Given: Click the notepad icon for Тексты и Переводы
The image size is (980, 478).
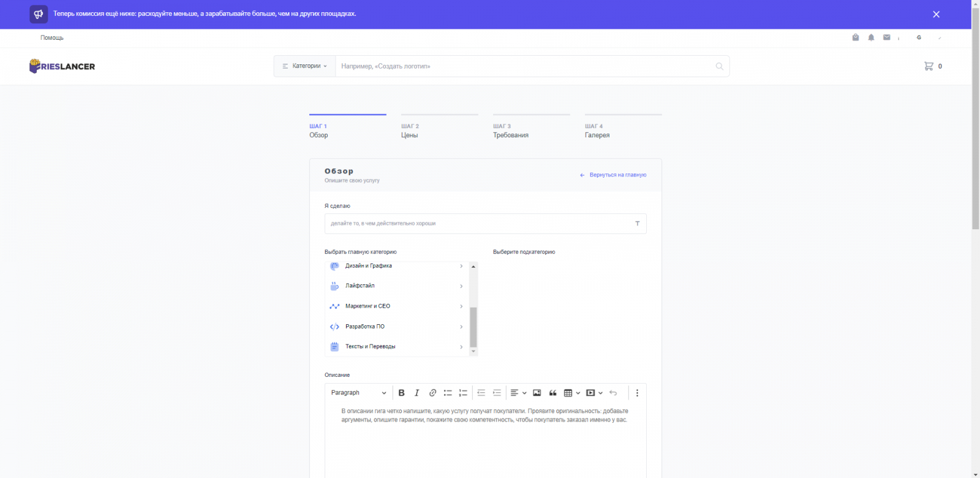Looking at the screenshot, I should 334,347.
